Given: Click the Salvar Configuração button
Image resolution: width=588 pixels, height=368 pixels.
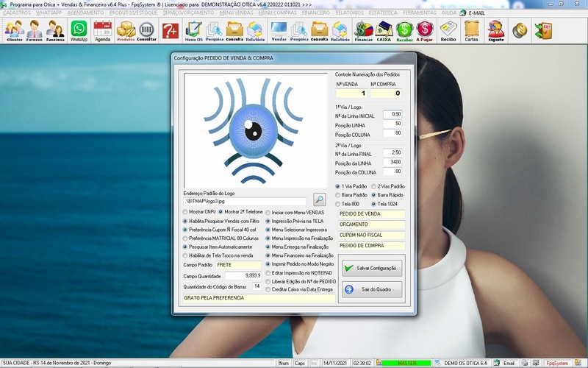Looking at the screenshot, I should click(x=371, y=269).
